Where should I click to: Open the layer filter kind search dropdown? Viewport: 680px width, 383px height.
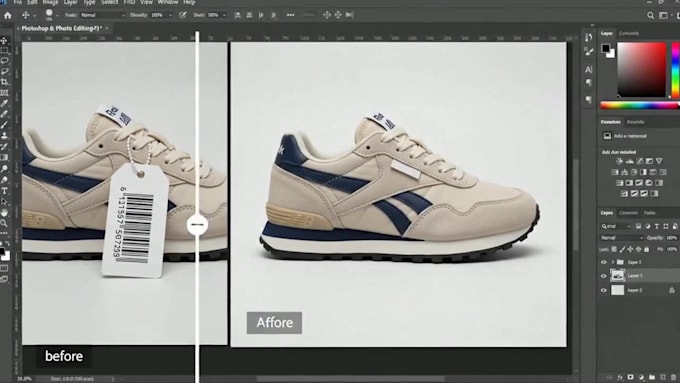pyautogui.click(x=615, y=226)
